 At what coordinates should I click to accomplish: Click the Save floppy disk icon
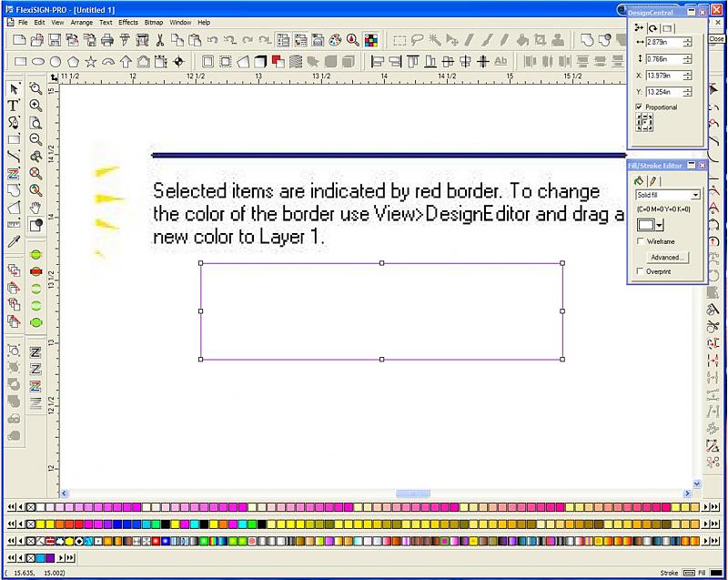point(55,40)
